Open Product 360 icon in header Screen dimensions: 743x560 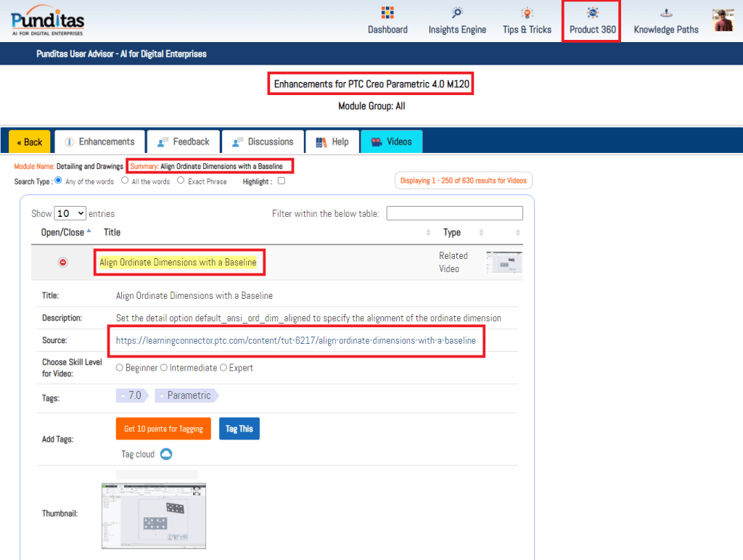592,13
